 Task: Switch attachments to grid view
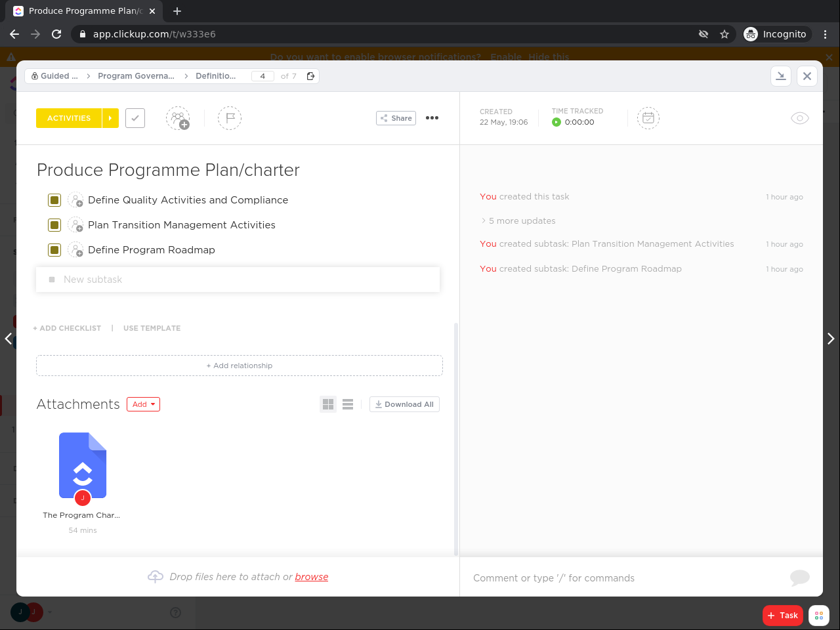click(x=328, y=404)
